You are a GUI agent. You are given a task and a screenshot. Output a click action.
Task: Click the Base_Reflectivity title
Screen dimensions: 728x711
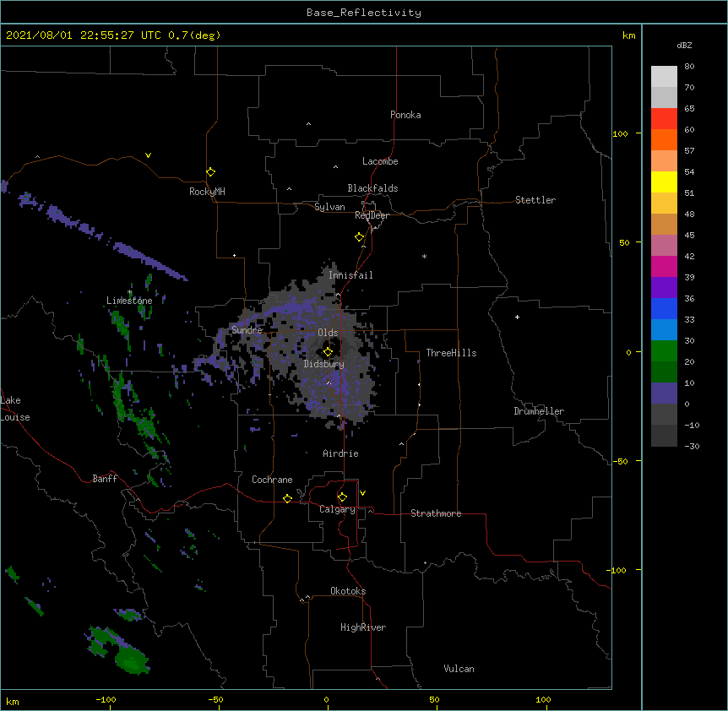(x=364, y=13)
